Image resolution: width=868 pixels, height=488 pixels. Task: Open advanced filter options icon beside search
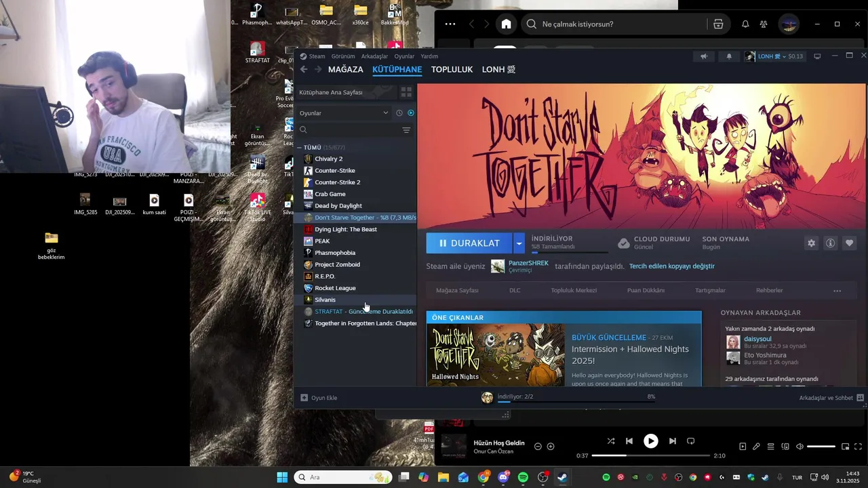coord(406,129)
